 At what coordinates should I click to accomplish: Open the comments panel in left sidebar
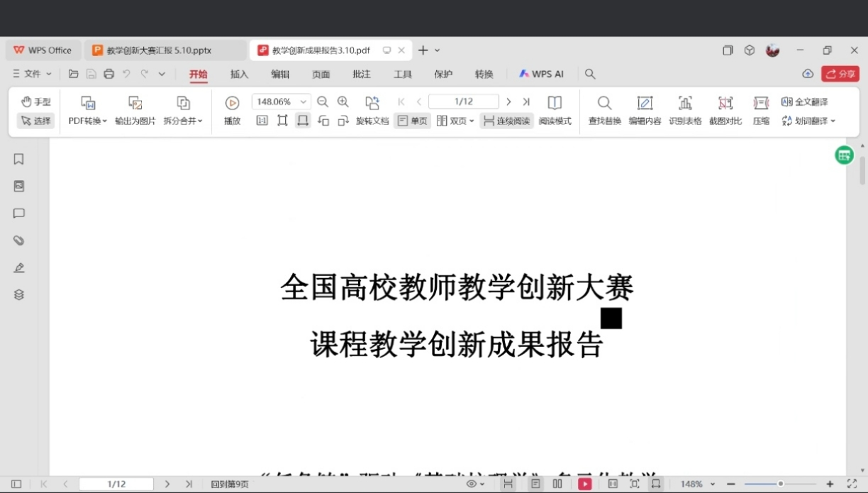coord(19,214)
